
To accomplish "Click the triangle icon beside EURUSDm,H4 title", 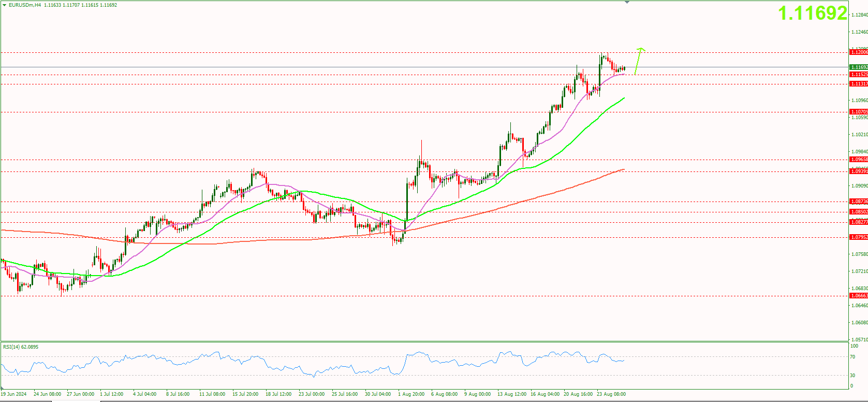I will click(4, 5).
